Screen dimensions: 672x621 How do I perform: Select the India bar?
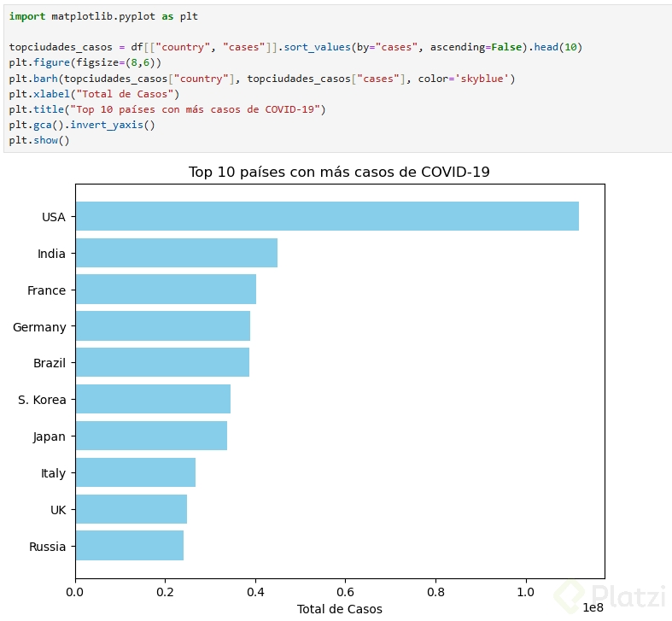coord(176,253)
